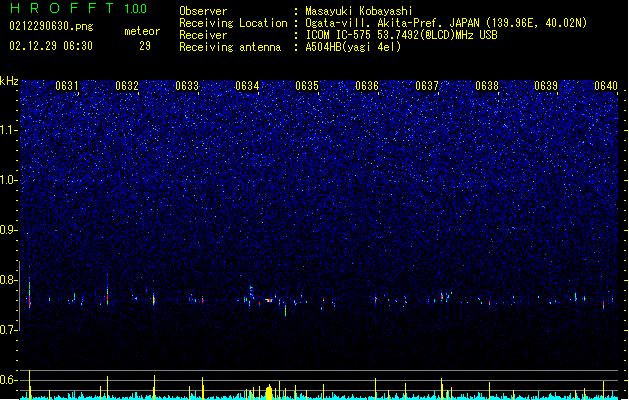Click the date stamp 02.12.29 06:30
Screen dimensions: 629x400
click(x=51, y=46)
